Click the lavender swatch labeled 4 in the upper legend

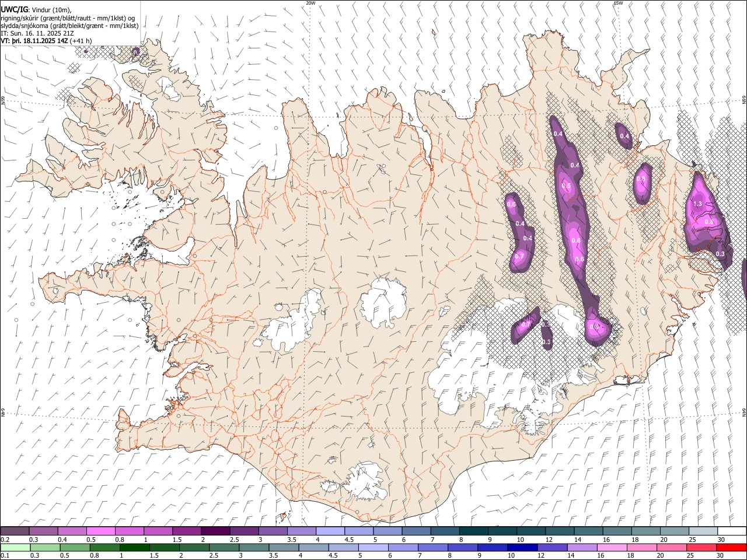click(330, 531)
